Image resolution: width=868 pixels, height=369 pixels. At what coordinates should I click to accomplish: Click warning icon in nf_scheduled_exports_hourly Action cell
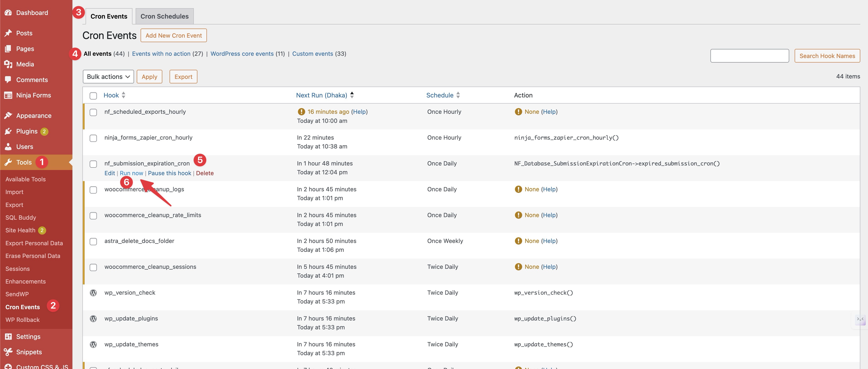point(518,112)
